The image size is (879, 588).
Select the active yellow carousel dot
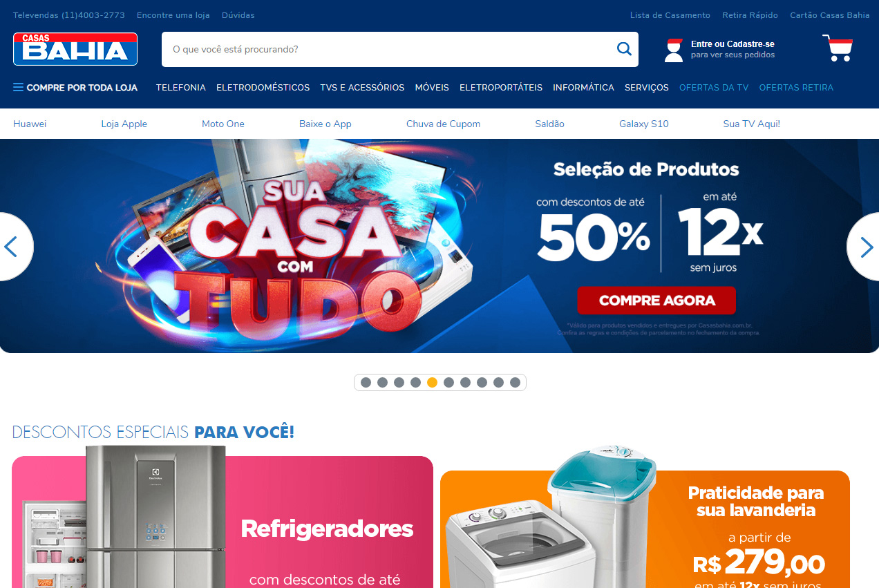433,382
